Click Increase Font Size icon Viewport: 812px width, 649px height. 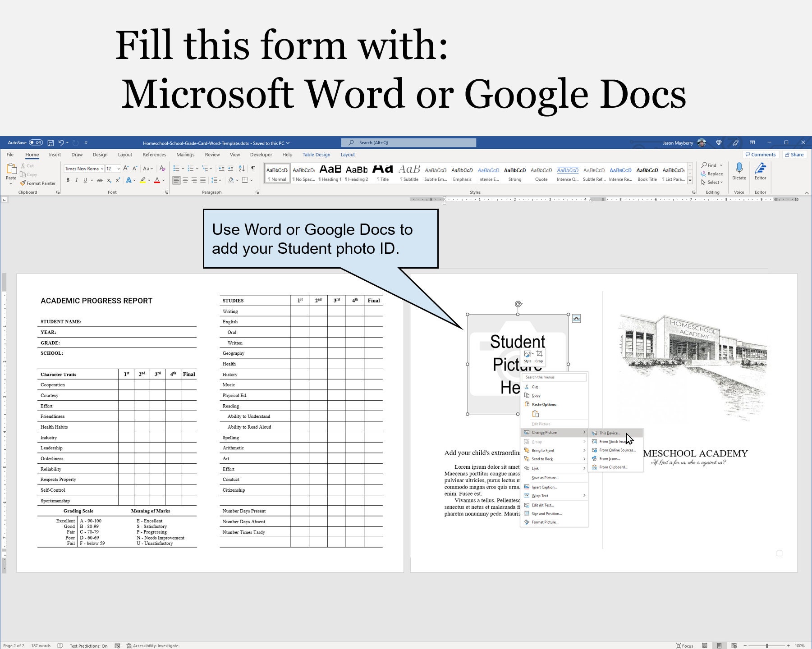(126, 169)
